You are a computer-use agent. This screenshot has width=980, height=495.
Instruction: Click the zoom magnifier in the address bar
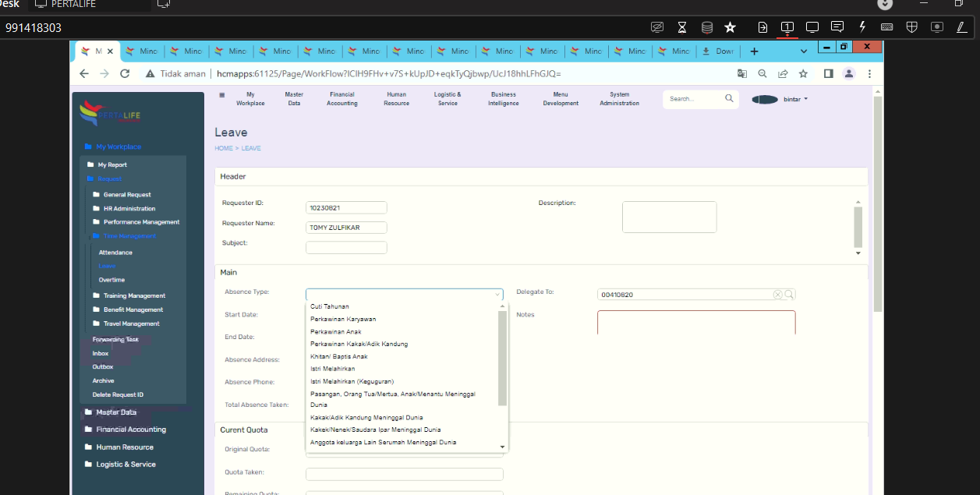[x=762, y=73]
